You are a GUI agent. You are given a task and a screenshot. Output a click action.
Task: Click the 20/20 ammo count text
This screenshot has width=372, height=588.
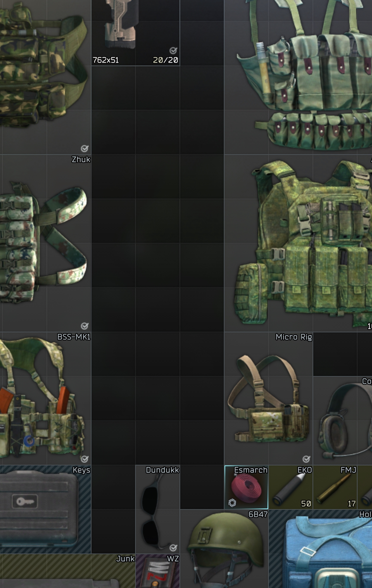coord(165,60)
